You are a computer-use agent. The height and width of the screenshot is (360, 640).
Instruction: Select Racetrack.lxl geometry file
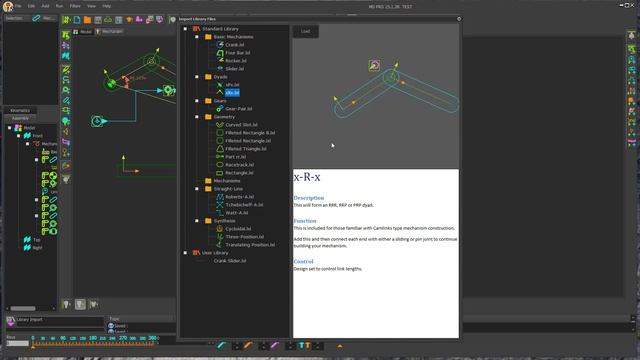click(240, 165)
